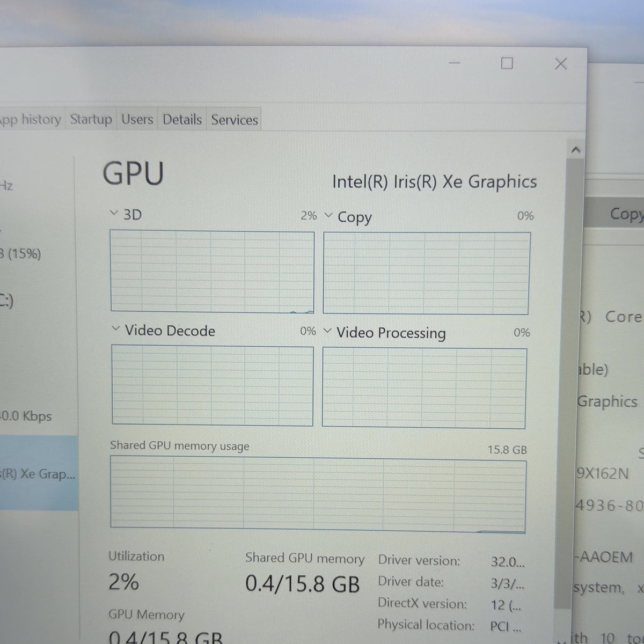Click the Driver version value 32.0...

point(508,562)
